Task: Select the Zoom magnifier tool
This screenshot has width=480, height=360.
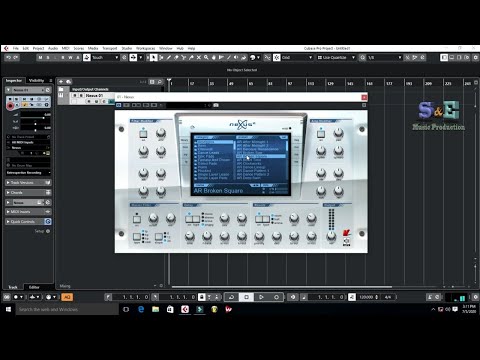Action: coord(206,57)
